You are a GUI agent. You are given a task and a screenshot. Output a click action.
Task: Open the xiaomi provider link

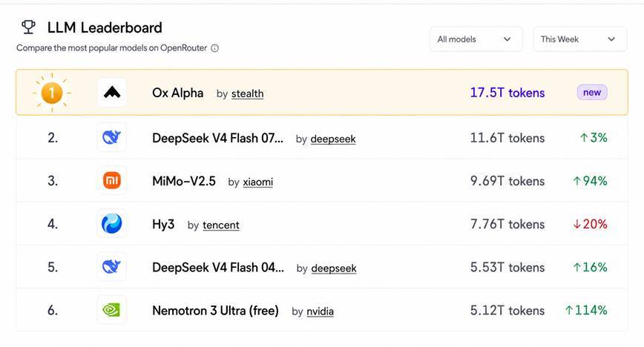[258, 182]
